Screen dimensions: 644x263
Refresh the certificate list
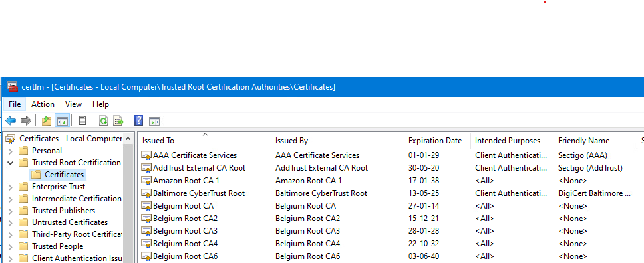coord(104,121)
